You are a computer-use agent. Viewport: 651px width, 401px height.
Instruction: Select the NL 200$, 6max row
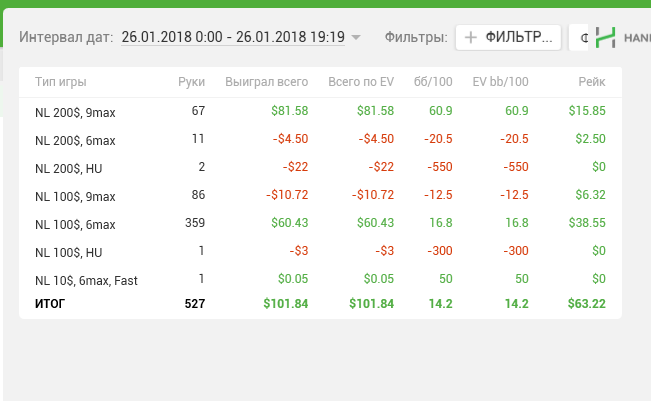click(76, 139)
